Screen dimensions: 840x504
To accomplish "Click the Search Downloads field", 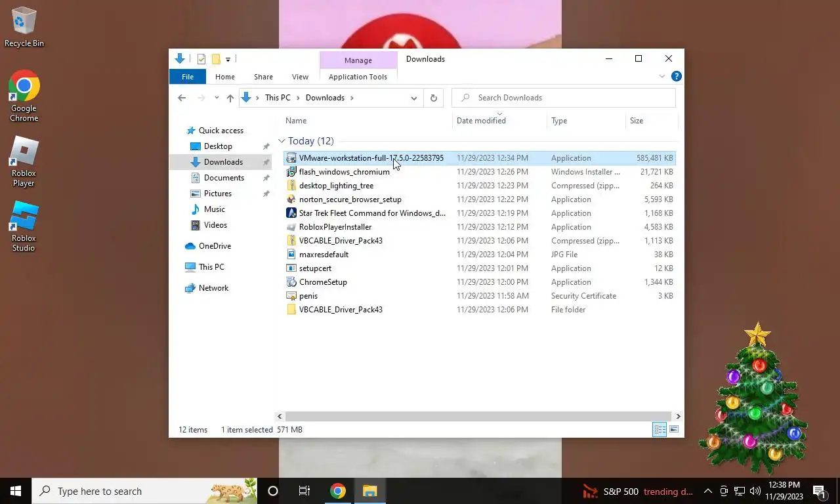I will click(x=564, y=98).
